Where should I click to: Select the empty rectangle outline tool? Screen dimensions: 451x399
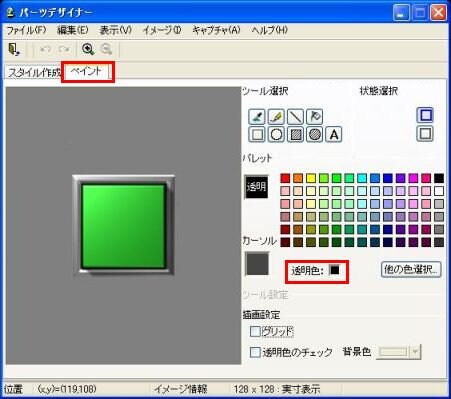point(257,135)
